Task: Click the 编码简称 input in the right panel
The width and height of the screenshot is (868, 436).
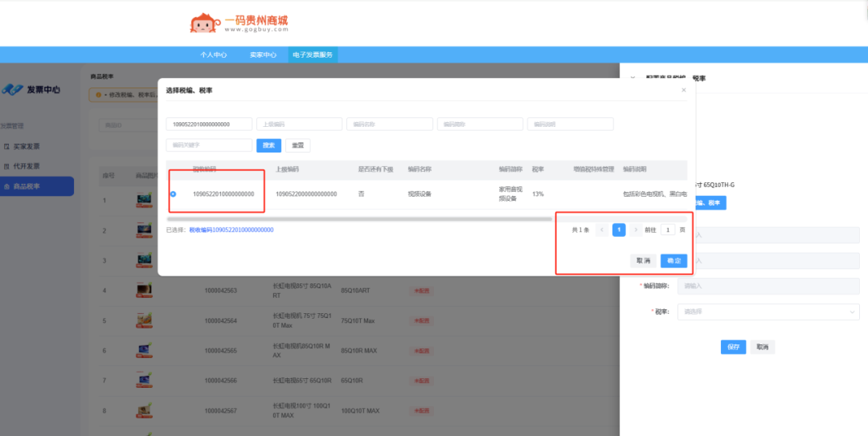Action: tap(768, 286)
